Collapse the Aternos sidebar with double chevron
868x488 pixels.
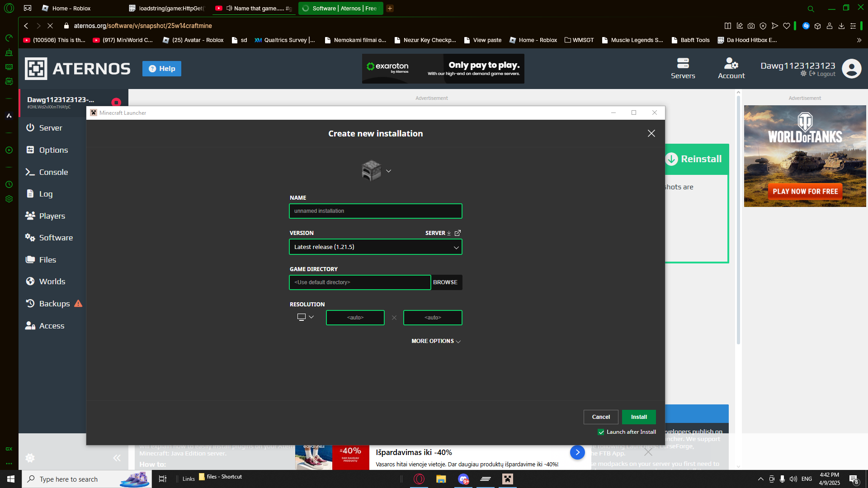pos(117,458)
